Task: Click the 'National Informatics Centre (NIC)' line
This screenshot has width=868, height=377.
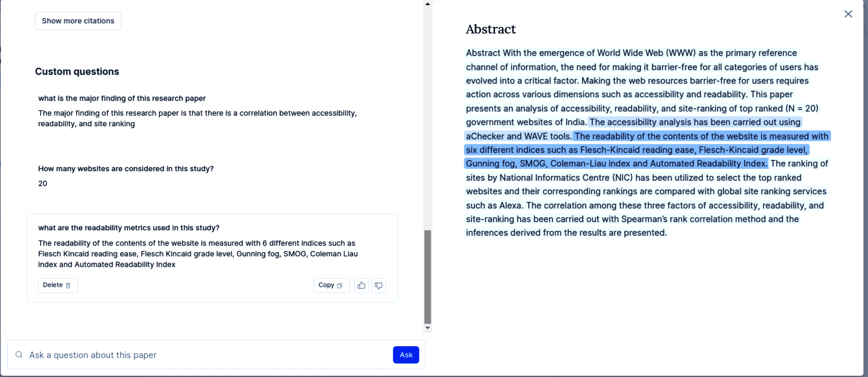Action: [634, 178]
